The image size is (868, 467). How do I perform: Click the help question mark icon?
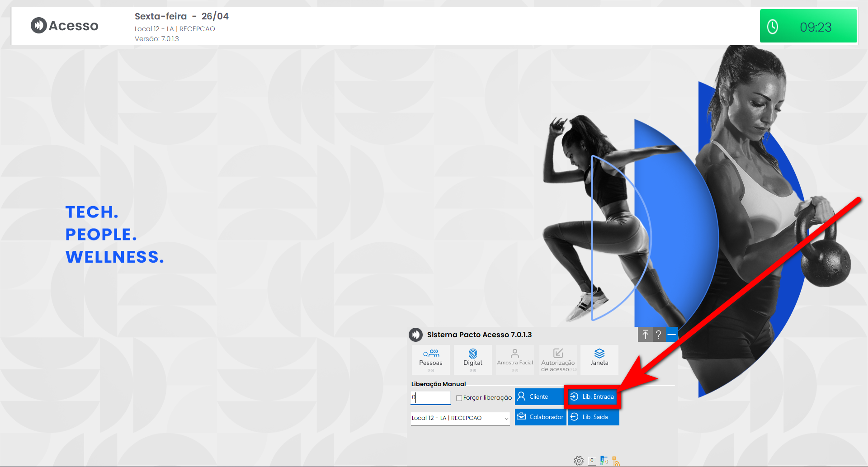(659, 335)
